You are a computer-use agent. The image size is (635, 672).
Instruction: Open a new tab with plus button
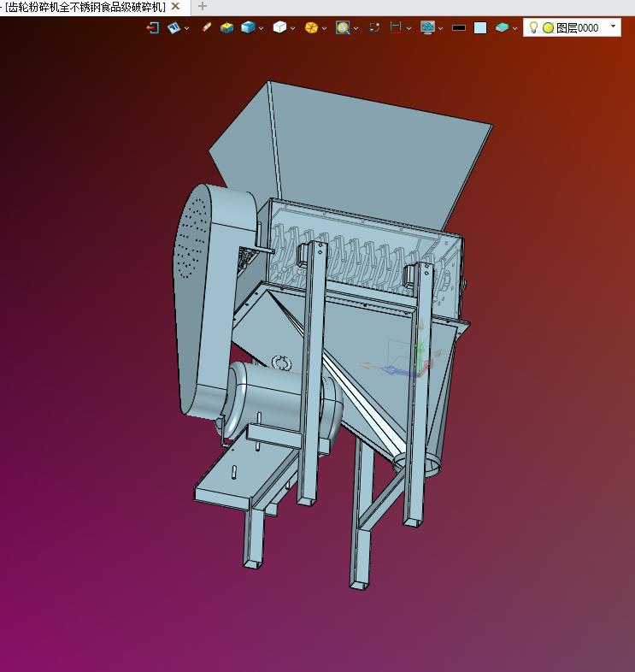pos(203,7)
